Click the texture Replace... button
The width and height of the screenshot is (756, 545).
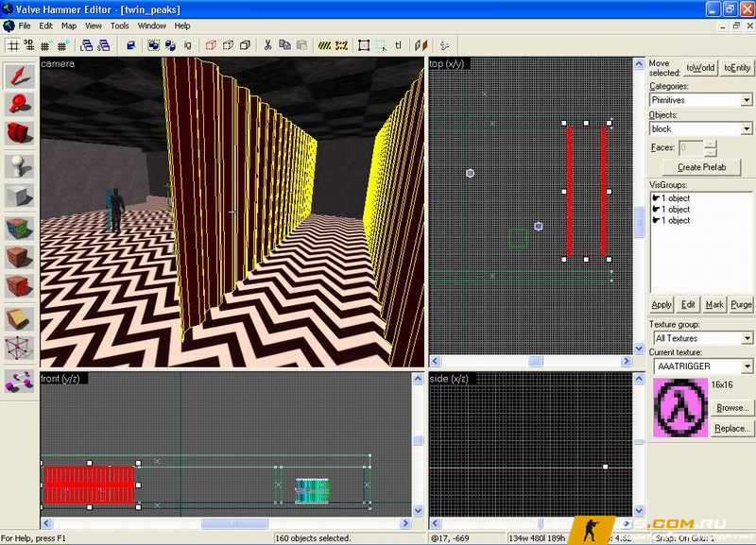(x=732, y=429)
